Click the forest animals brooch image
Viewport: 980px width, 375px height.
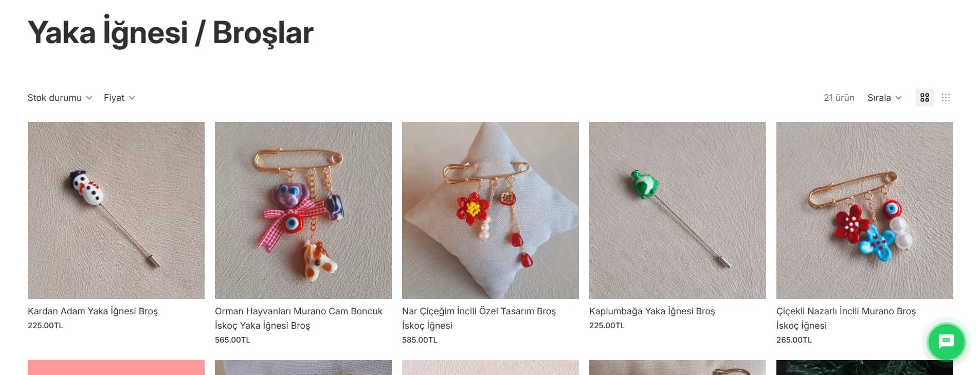(x=303, y=210)
